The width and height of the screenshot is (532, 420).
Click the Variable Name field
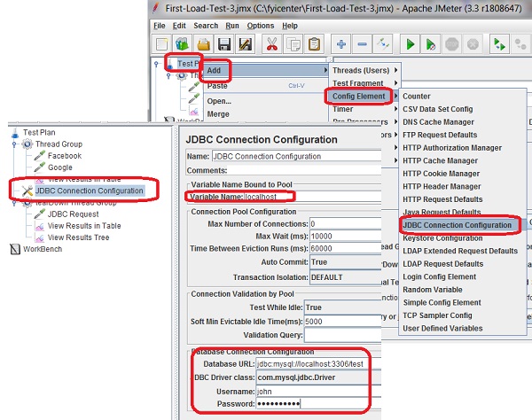pyautogui.click(x=312, y=197)
